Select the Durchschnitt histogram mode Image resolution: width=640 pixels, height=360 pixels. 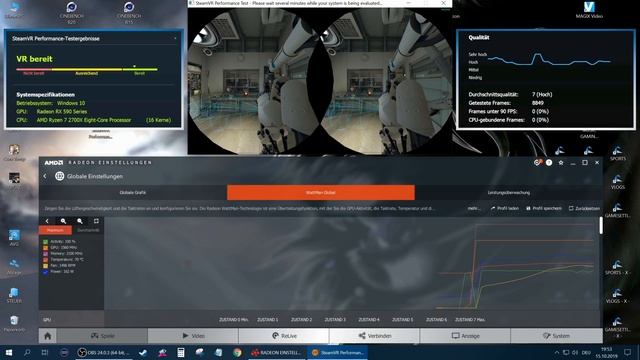(x=88, y=230)
